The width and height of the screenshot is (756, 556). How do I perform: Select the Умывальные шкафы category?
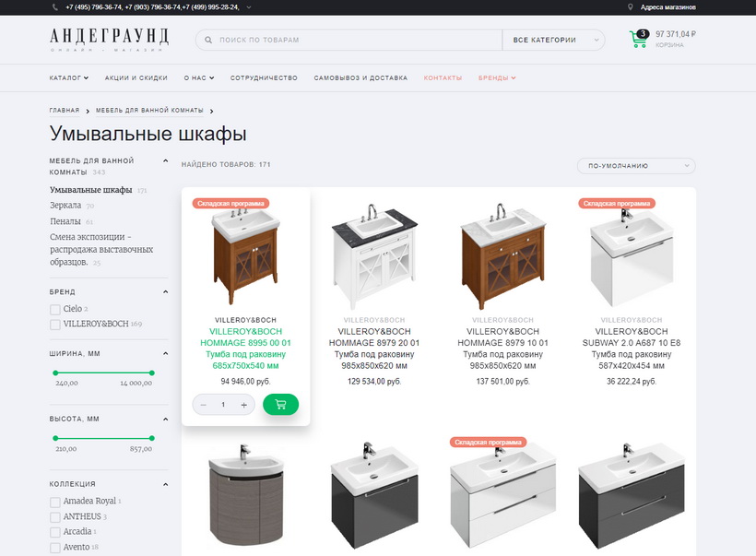pos(90,190)
